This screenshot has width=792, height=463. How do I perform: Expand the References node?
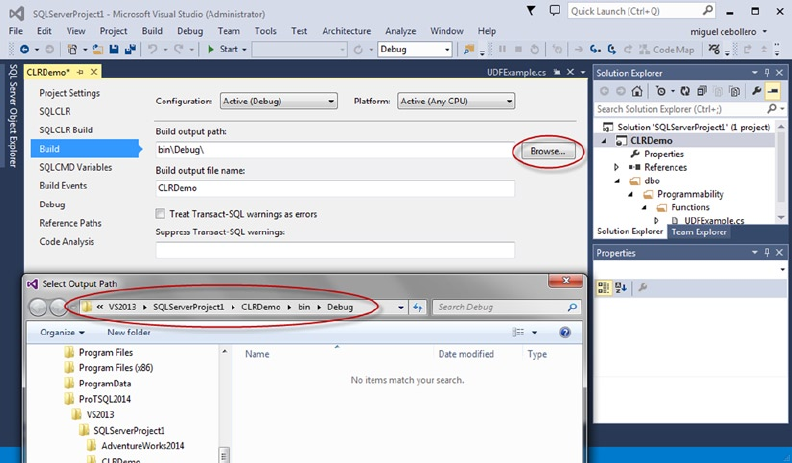(616, 167)
